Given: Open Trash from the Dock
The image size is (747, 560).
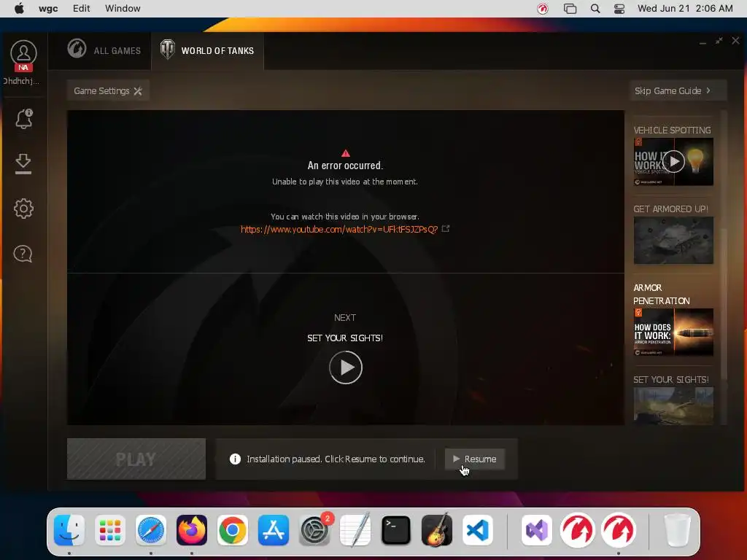Looking at the screenshot, I should point(677,530).
